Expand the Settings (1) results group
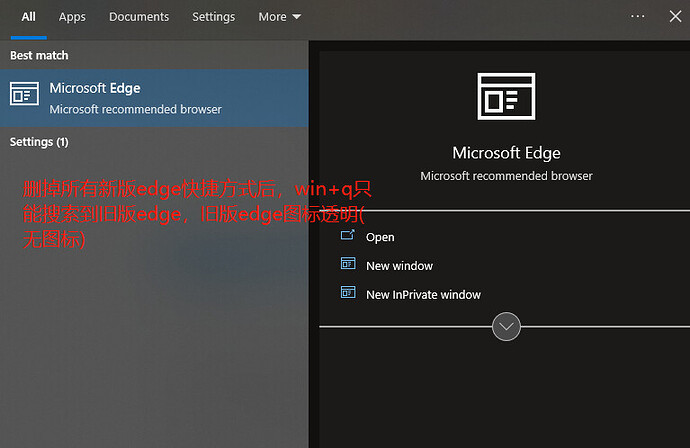The height and width of the screenshot is (448, 690). point(39,142)
